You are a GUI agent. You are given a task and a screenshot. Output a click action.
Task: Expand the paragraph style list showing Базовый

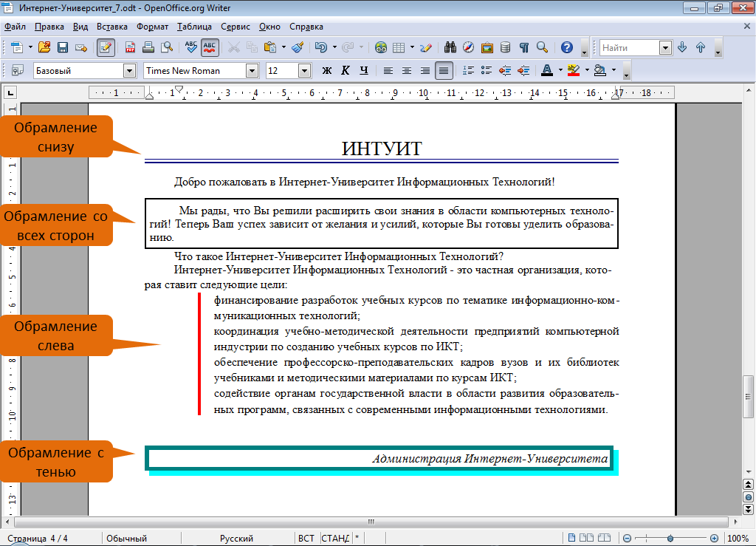point(129,71)
